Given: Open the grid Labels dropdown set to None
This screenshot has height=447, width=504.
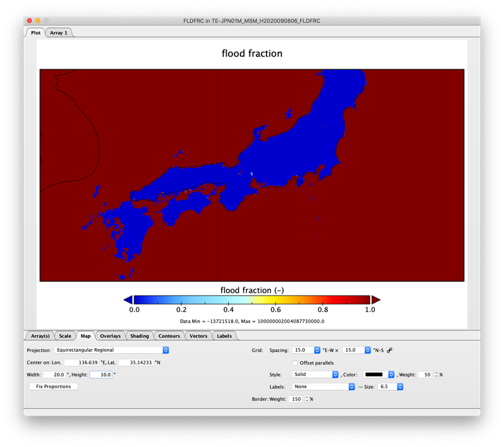Looking at the screenshot, I should pos(324,386).
